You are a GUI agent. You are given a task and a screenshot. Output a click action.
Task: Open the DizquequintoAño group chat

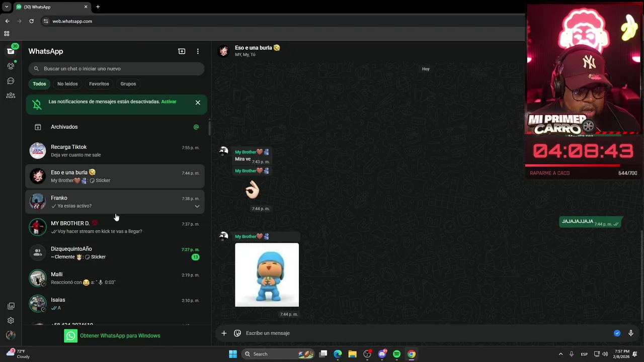[x=115, y=253]
